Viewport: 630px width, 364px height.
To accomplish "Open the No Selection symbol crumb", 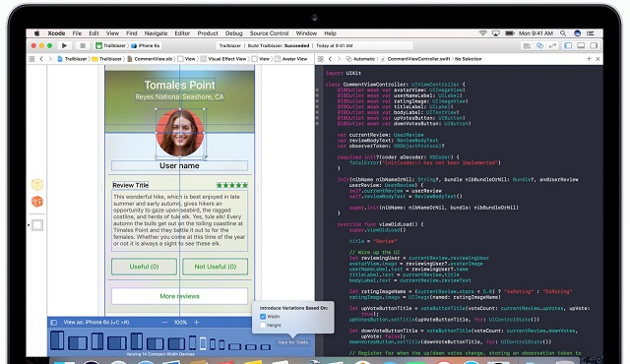I will (469, 59).
